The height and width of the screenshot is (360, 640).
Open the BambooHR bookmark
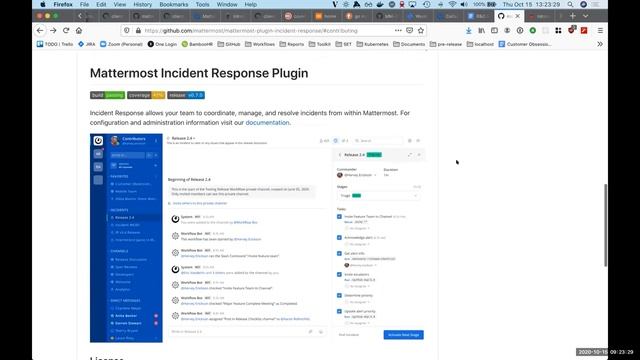coord(197,44)
